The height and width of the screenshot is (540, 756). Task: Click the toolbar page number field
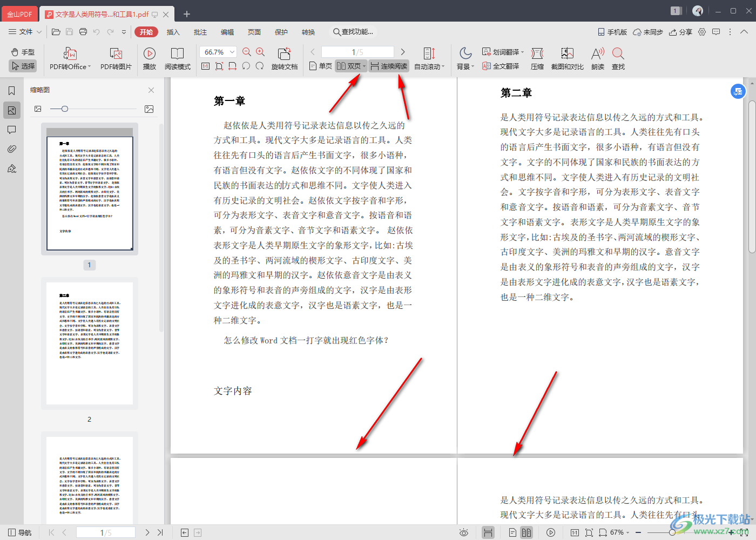pyautogui.click(x=357, y=52)
